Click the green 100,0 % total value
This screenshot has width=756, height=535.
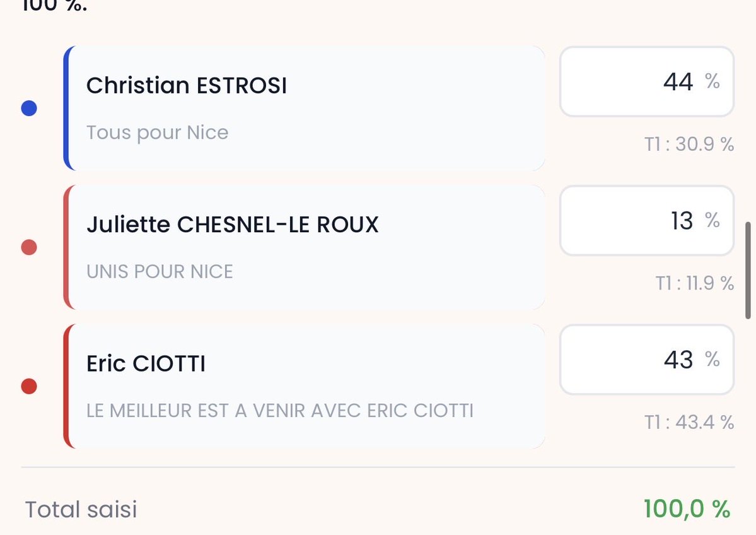pos(687,509)
